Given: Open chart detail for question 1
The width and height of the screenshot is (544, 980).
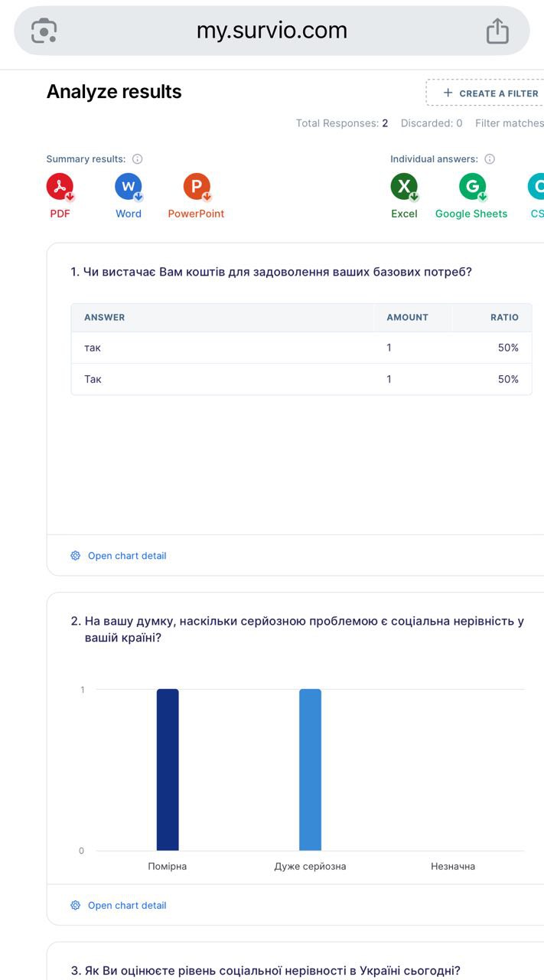Looking at the screenshot, I should tap(126, 556).
